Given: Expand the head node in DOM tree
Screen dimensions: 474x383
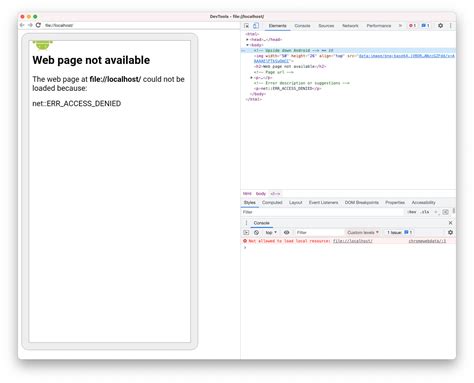Looking at the screenshot, I should (x=247, y=39).
